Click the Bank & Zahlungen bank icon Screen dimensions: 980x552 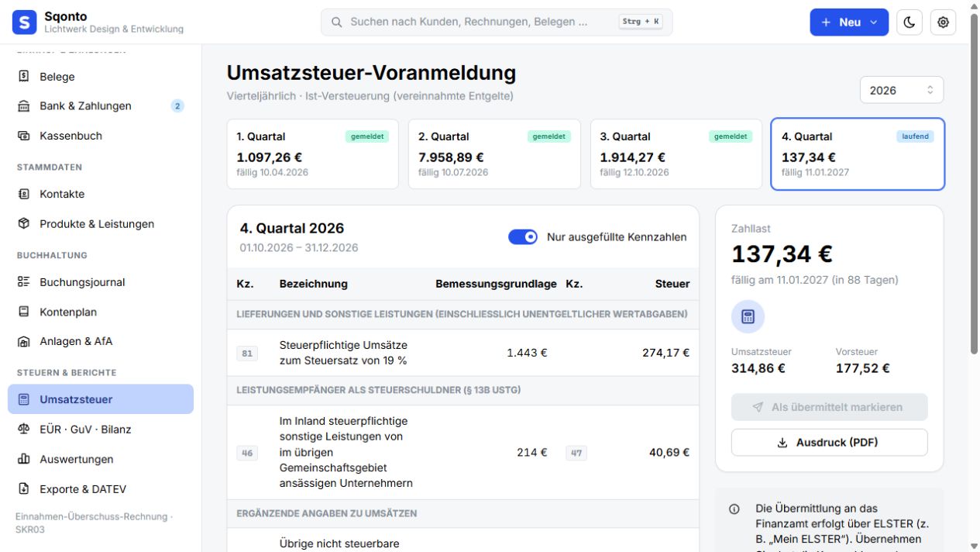[24, 106]
